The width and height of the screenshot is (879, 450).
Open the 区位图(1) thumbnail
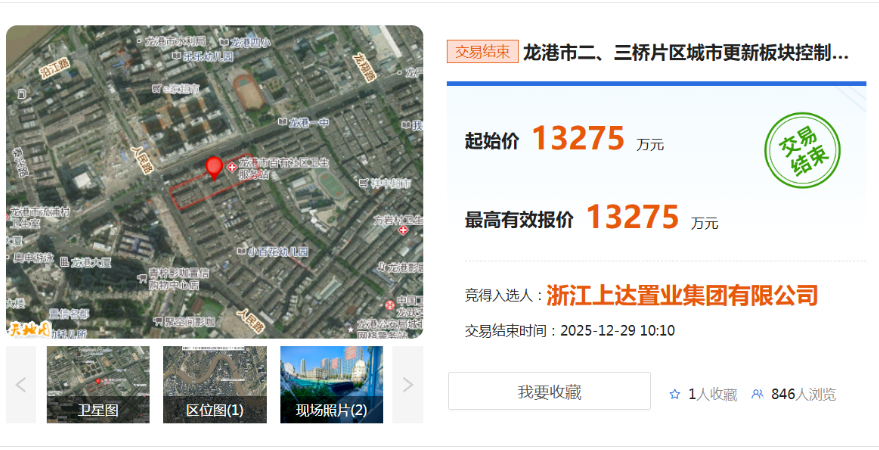215,385
